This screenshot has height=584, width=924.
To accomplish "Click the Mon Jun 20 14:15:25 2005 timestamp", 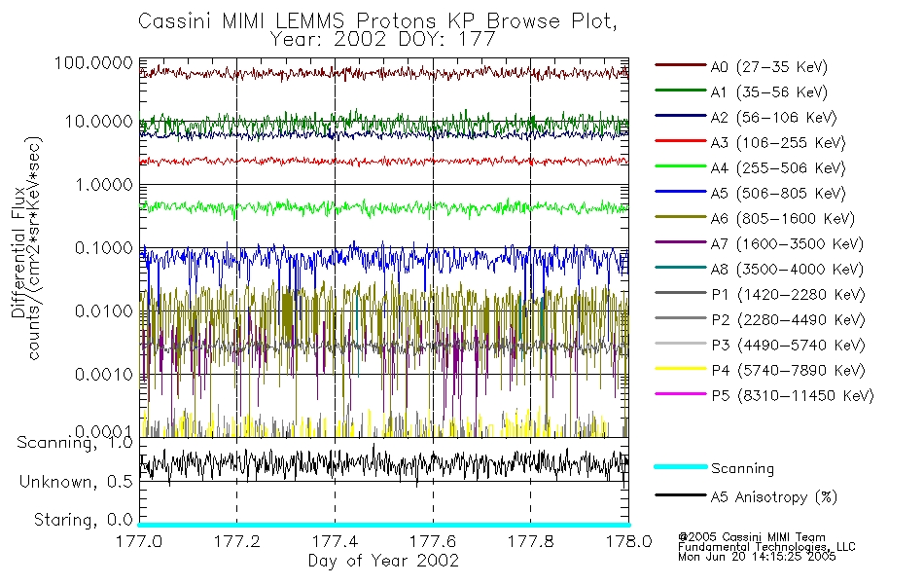I will [x=757, y=557].
